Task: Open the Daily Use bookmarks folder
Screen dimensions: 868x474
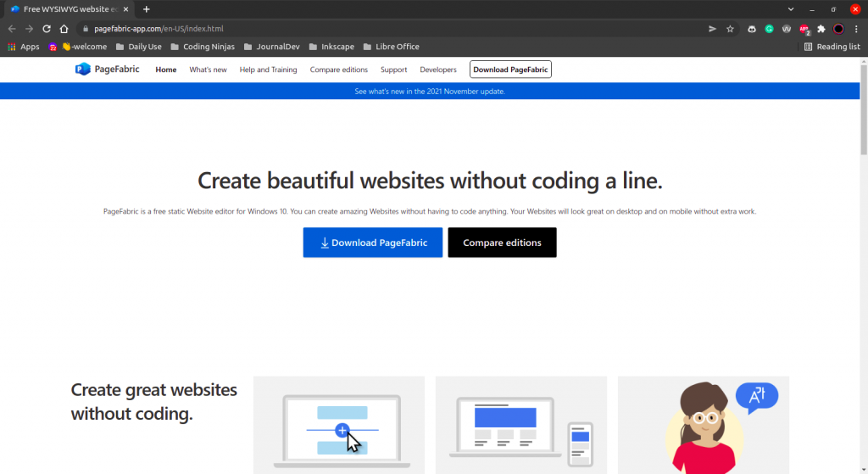Action: [x=138, y=47]
